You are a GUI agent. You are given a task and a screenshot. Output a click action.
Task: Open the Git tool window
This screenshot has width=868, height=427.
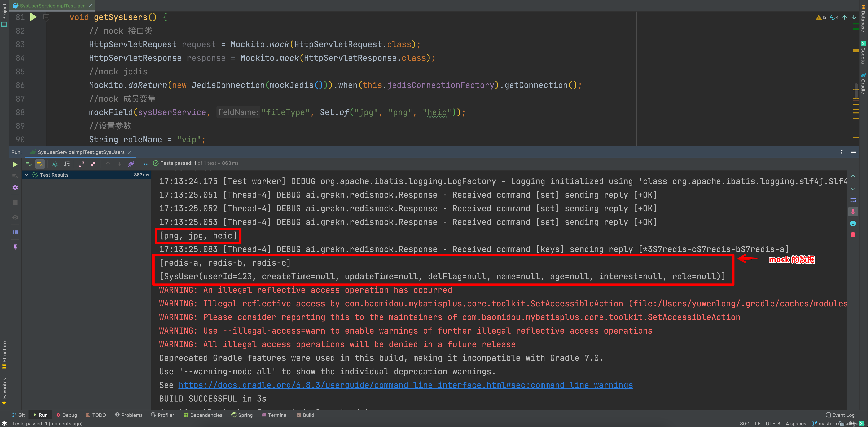point(18,415)
